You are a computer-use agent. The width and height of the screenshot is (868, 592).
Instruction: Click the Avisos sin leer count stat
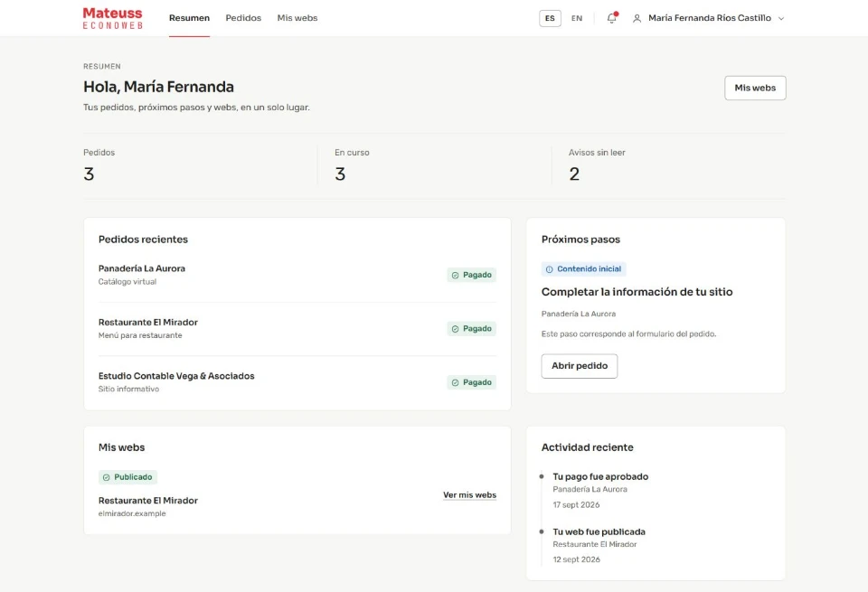click(x=597, y=164)
